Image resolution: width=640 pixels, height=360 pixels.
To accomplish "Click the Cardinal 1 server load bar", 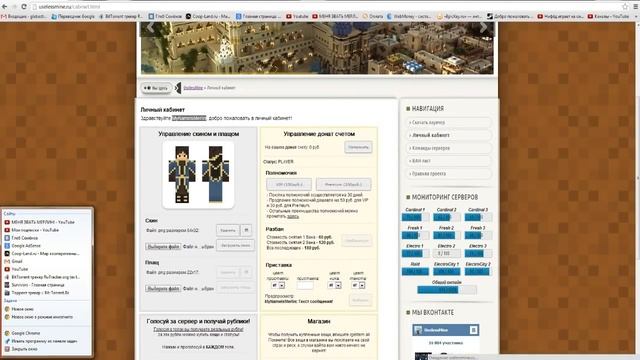I will 415,217.
